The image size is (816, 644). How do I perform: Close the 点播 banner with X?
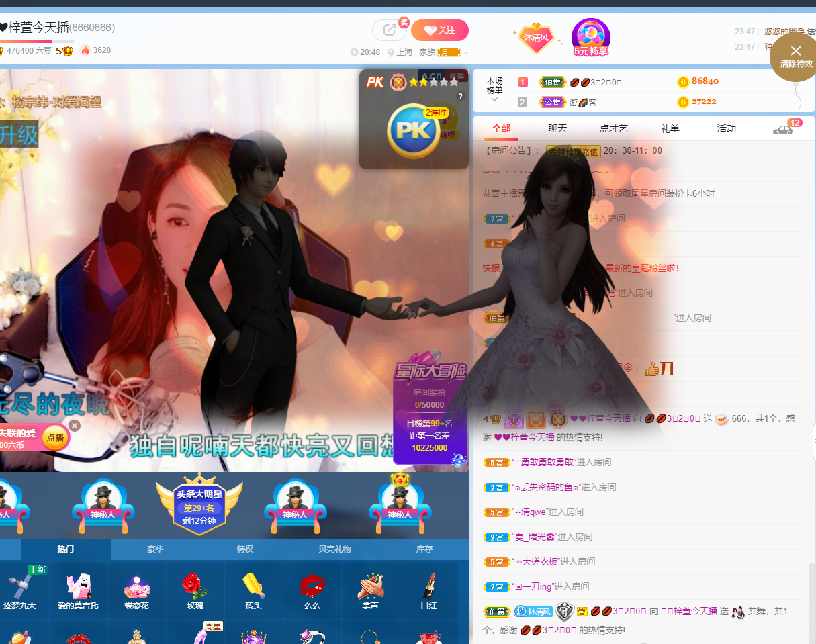click(x=75, y=426)
